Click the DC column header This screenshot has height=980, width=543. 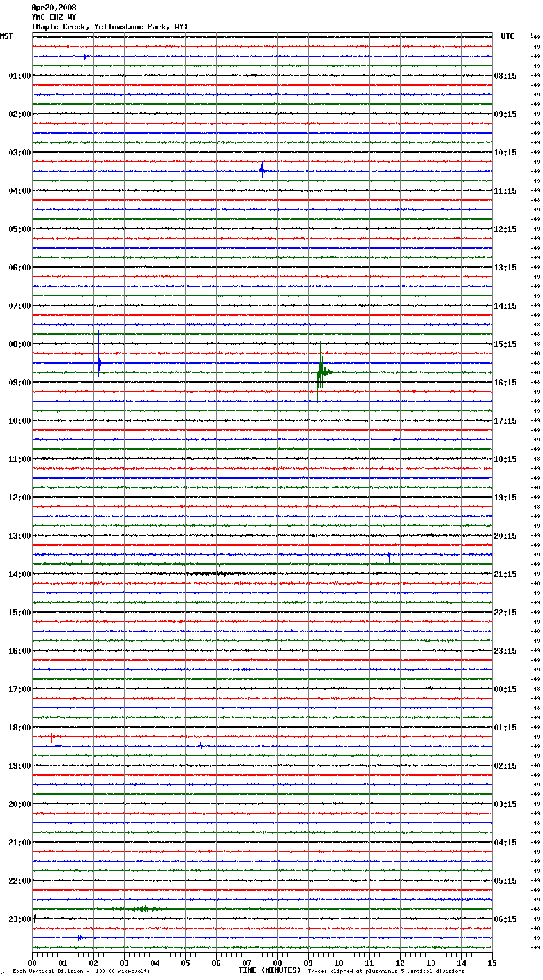(530, 34)
